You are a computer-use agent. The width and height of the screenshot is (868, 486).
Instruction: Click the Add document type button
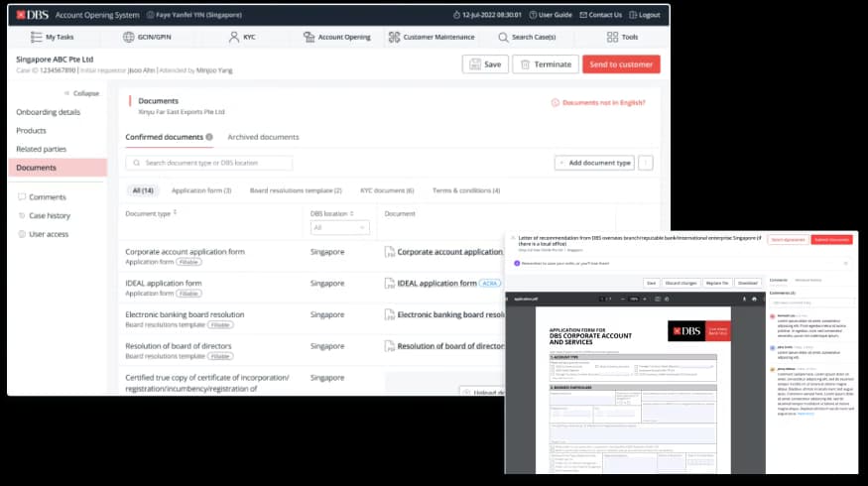tap(594, 163)
